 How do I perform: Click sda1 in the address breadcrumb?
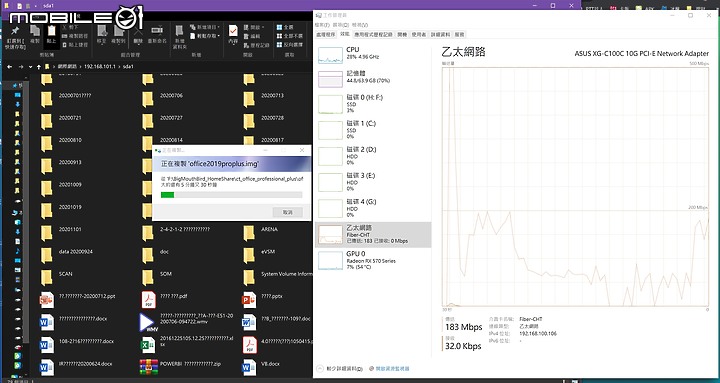(x=128, y=67)
